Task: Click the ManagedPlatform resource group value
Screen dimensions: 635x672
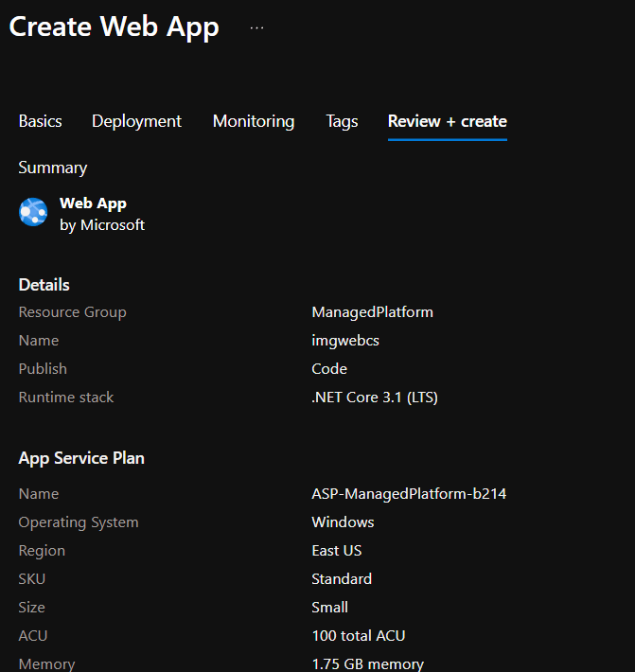Action: (372, 312)
